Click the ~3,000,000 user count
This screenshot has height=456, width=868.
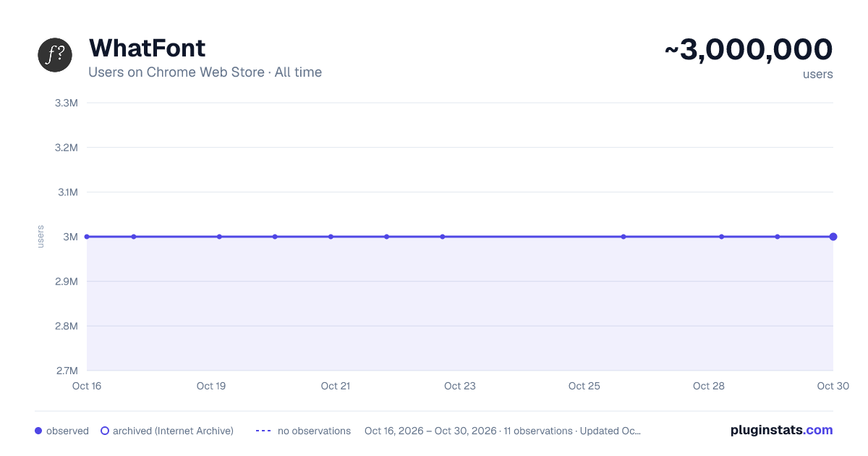(x=749, y=49)
